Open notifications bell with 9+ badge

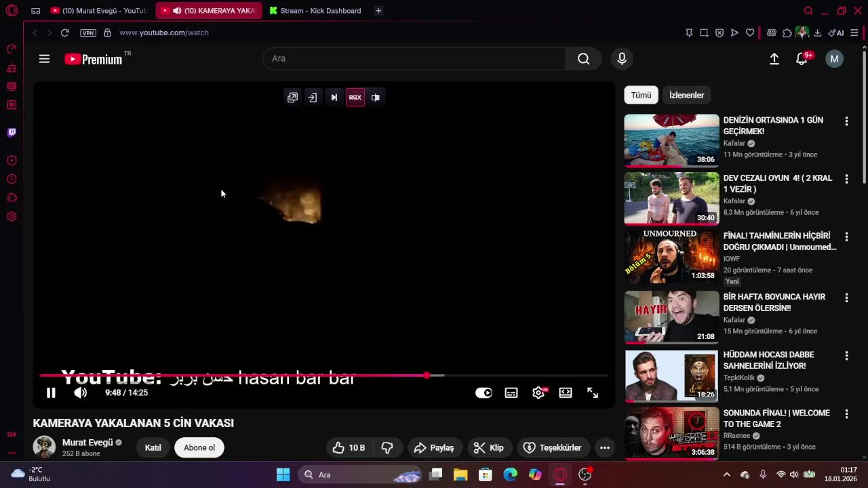(802, 59)
